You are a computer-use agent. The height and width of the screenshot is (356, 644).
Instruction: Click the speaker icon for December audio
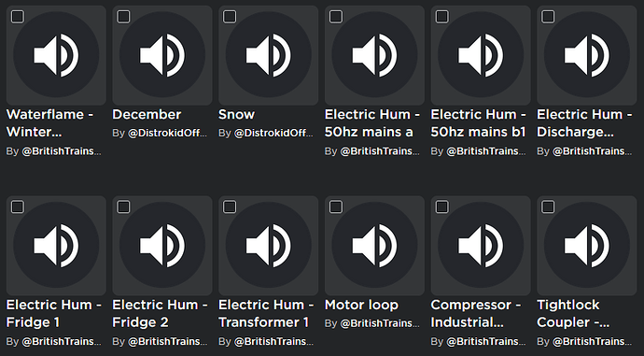(162, 55)
